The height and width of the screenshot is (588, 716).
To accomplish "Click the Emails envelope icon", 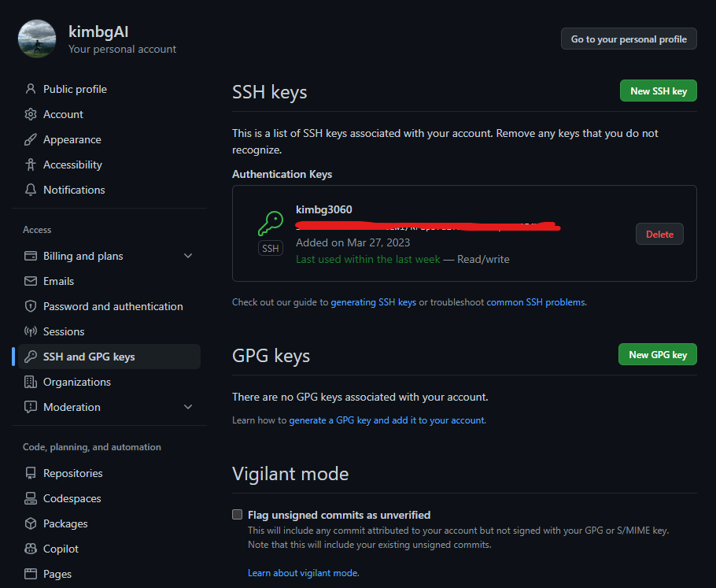I will point(31,281).
